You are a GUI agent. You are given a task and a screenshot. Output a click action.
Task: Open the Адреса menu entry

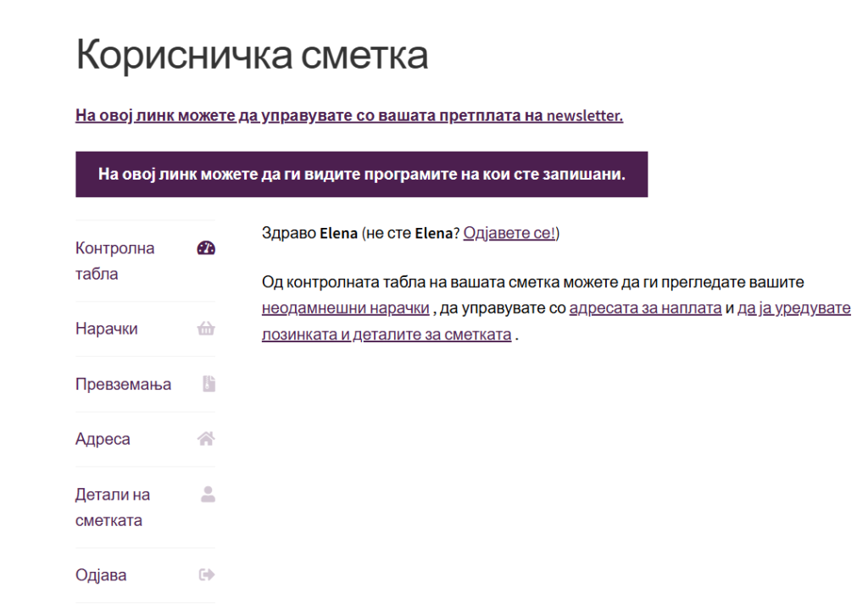tap(103, 439)
